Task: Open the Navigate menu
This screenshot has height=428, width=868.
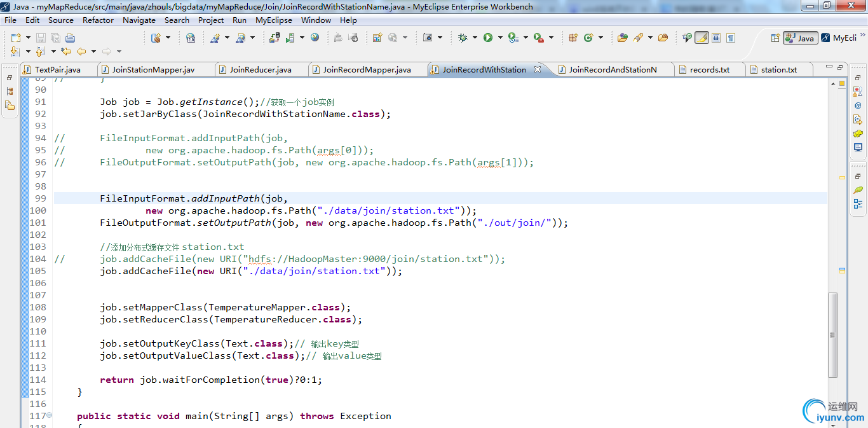Action: [x=139, y=20]
